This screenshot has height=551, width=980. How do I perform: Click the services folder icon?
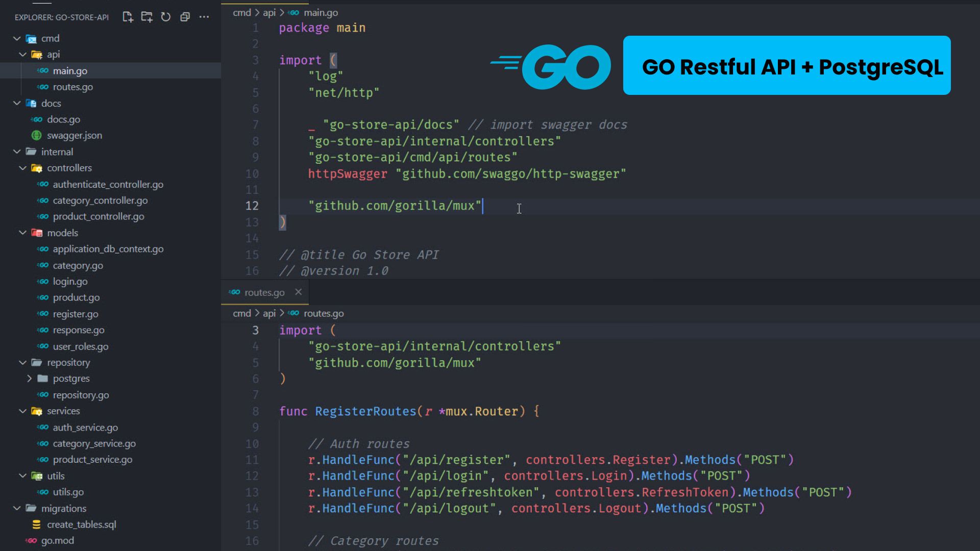[37, 411]
